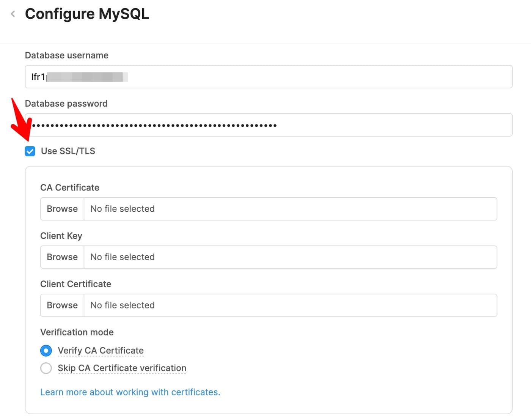The width and height of the screenshot is (531, 420).
Task: Toggle SSL by clicking the Use SSL/TLS label
Action: tap(68, 151)
